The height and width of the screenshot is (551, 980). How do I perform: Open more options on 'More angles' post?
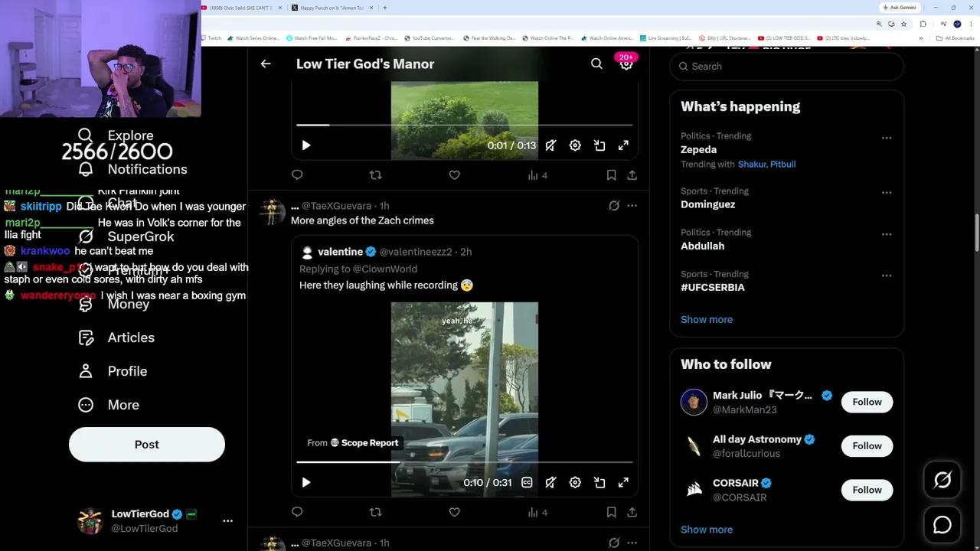coord(632,206)
